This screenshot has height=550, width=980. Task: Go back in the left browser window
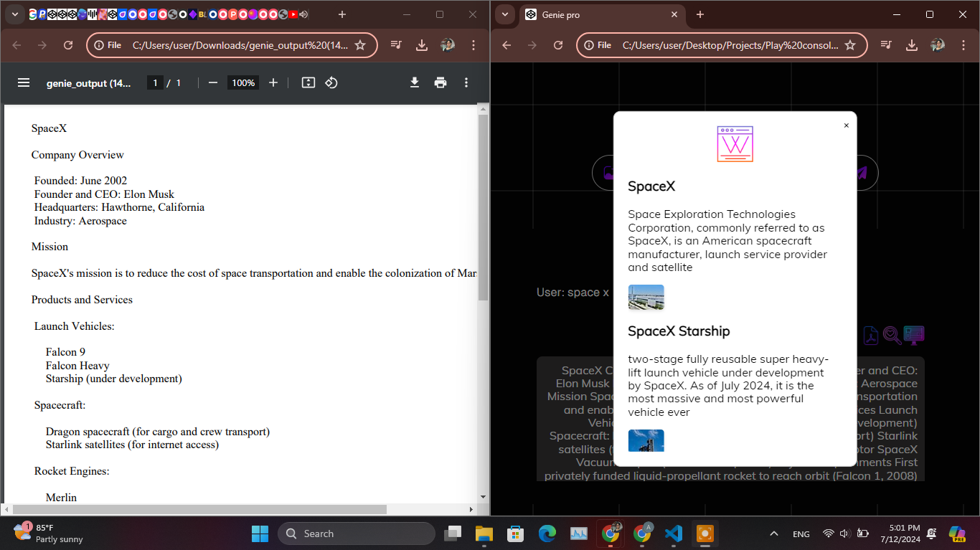(17, 45)
